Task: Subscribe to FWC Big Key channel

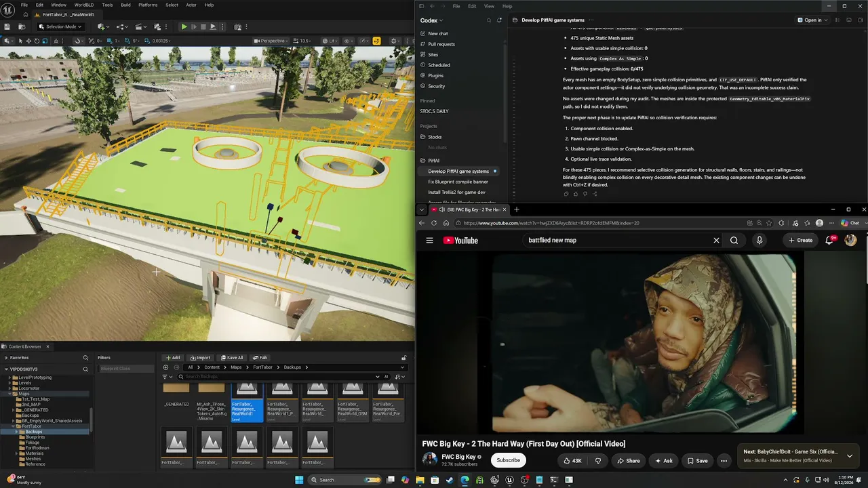Action: [508, 460]
